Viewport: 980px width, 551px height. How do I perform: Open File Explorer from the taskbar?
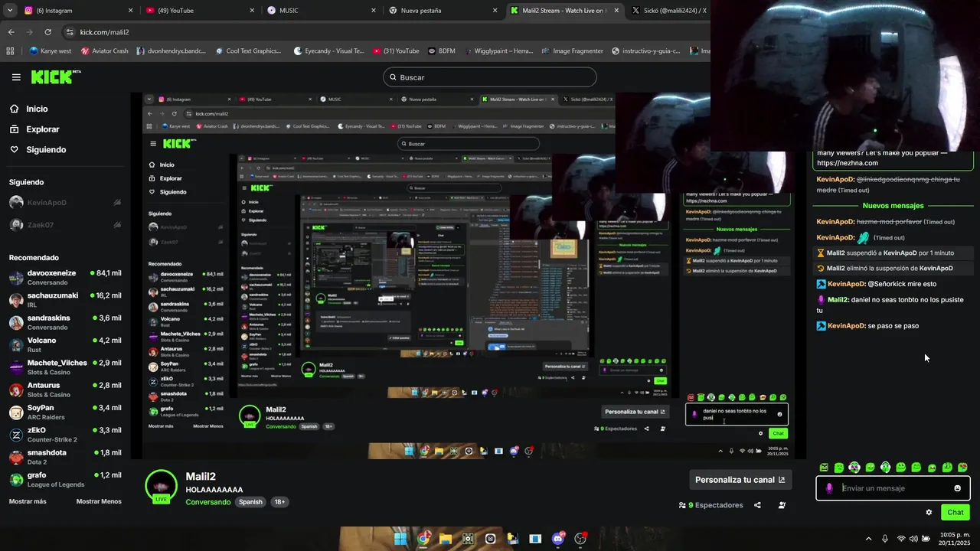(x=445, y=539)
